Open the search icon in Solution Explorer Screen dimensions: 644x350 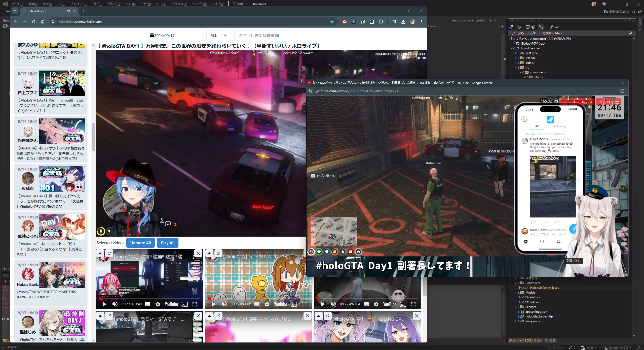tap(631, 33)
